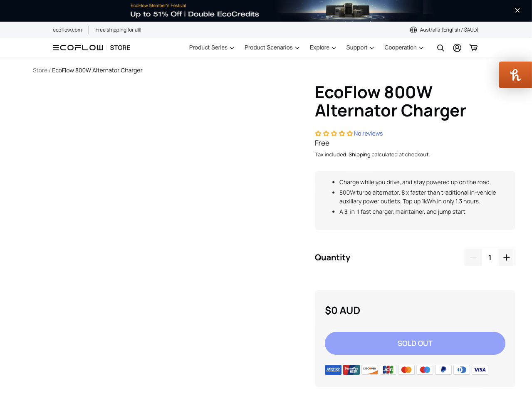Close the Member's Festival promo banner
The height and width of the screenshot is (408, 532).
point(517,10)
